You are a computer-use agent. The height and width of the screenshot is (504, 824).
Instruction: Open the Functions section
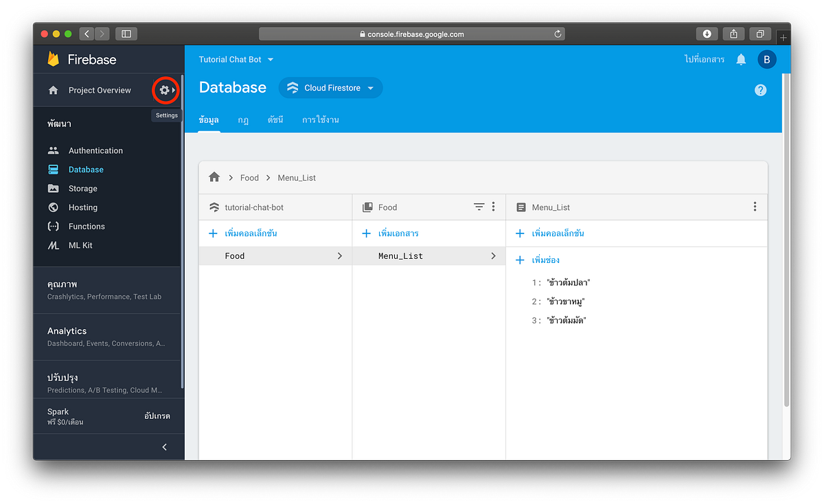(x=86, y=226)
